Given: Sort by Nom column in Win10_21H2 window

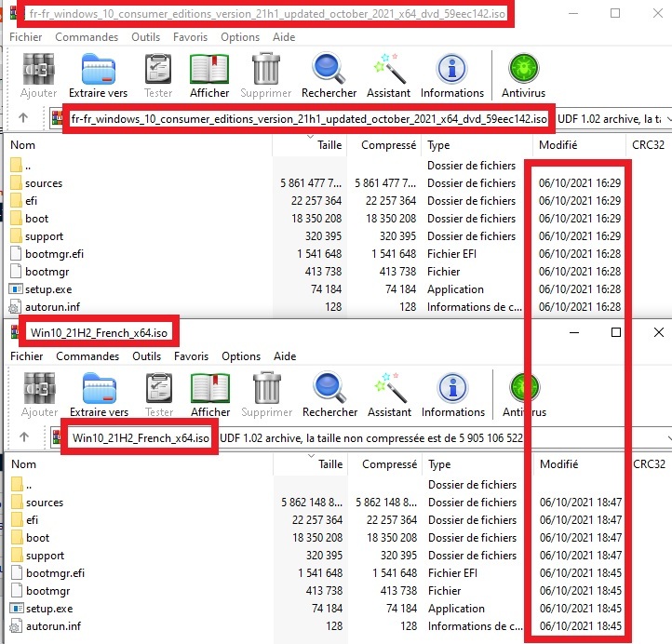Looking at the screenshot, I should point(141,464).
